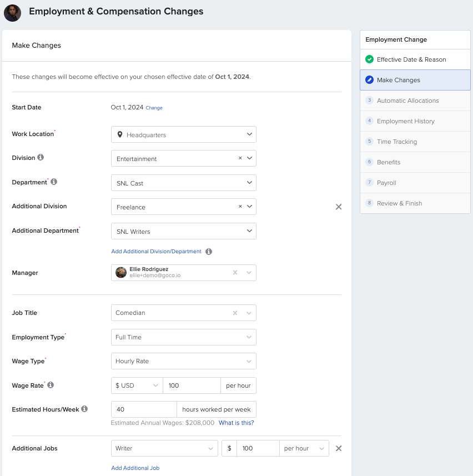Screen dimensions: 473x476
Task: Go to Benefits step
Action: (x=415, y=162)
